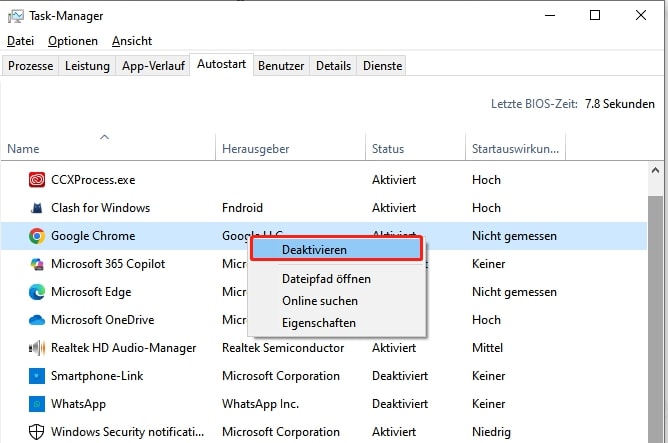The height and width of the screenshot is (443, 668).
Task: Click the vertical scrollbar of the list
Action: click(x=658, y=300)
